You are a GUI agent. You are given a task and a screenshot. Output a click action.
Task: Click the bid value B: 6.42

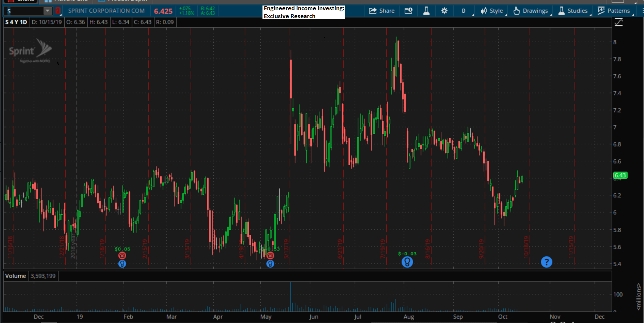click(208, 9)
